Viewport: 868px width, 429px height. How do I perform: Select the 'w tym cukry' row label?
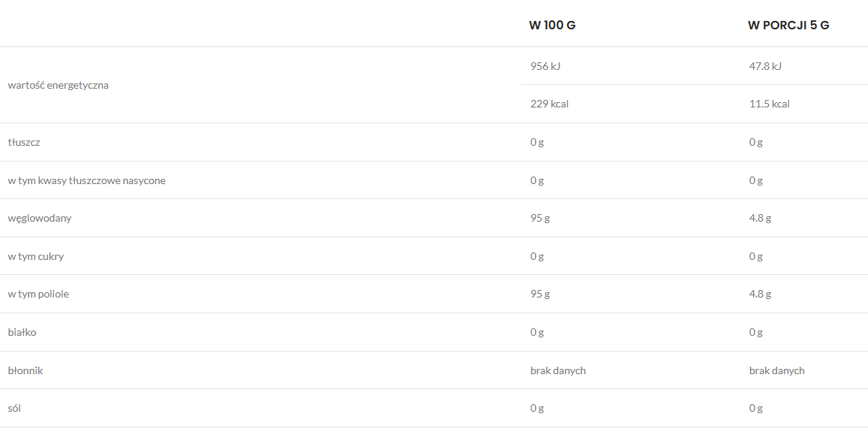[x=36, y=256]
